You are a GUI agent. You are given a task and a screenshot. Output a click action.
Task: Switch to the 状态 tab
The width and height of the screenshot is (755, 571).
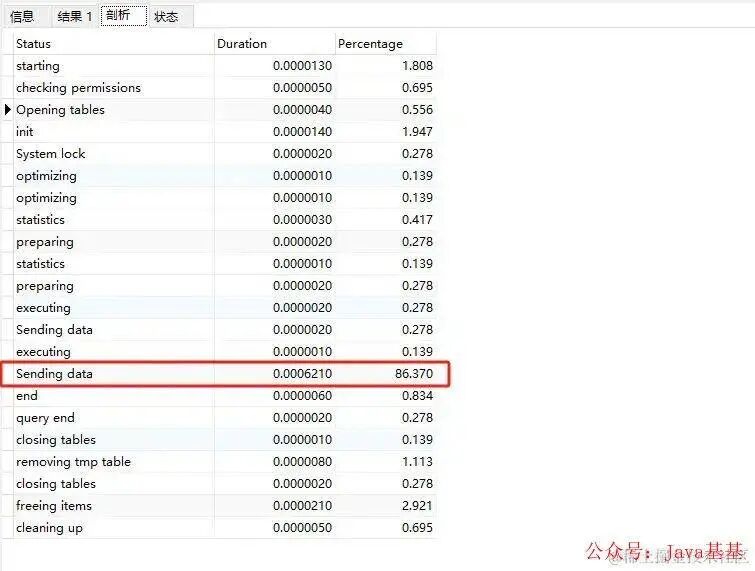[170, 17]
